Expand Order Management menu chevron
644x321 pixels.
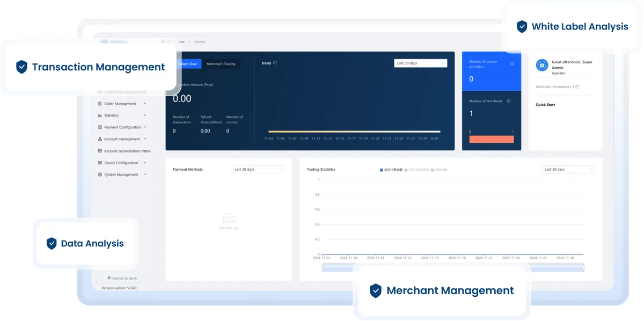(145, 104)
